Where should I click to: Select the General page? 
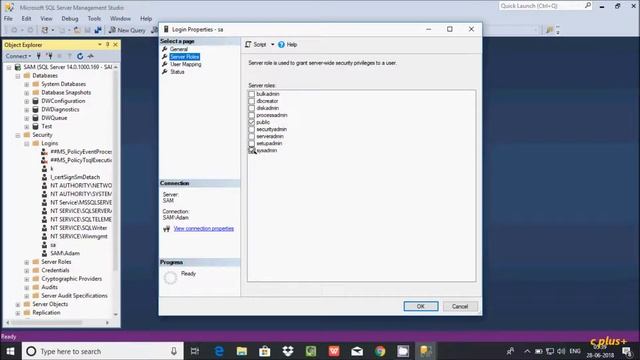coord(179,49)
